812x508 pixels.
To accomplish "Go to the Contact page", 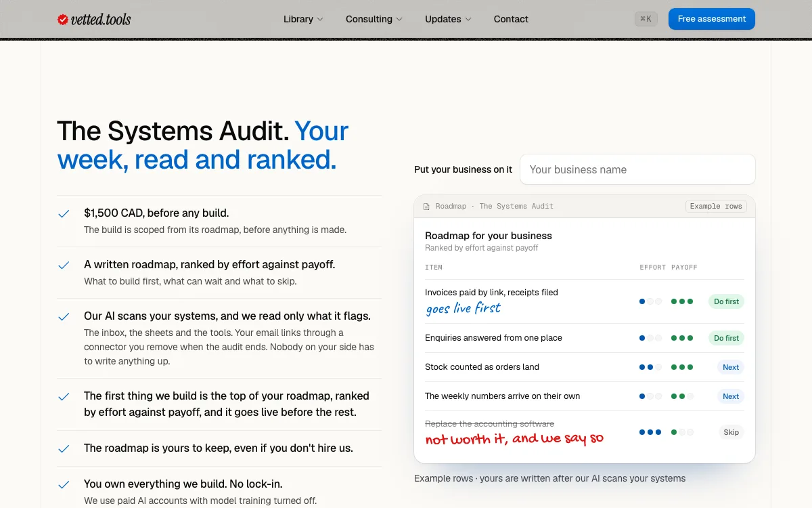I will pyautogui.click(x=511, y=19).
